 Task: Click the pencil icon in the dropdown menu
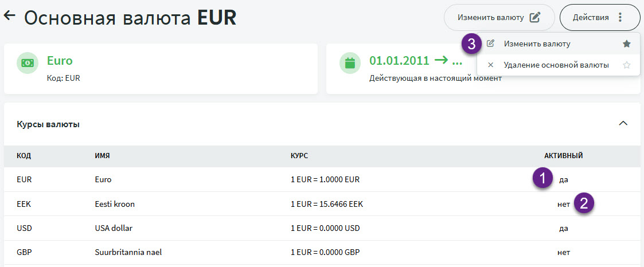pos(490,44)
